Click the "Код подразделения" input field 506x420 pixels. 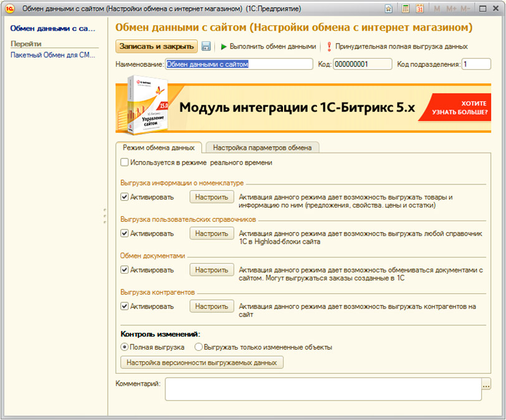pos(475,64)
